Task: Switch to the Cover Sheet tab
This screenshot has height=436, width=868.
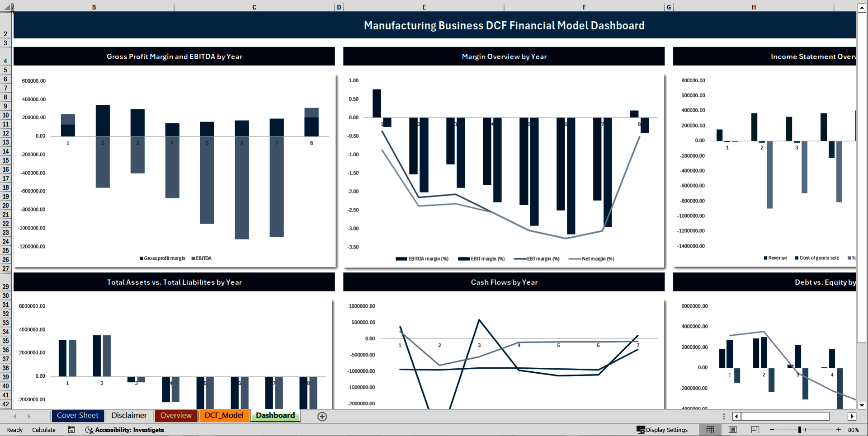Action: click(x=77, y=415)
